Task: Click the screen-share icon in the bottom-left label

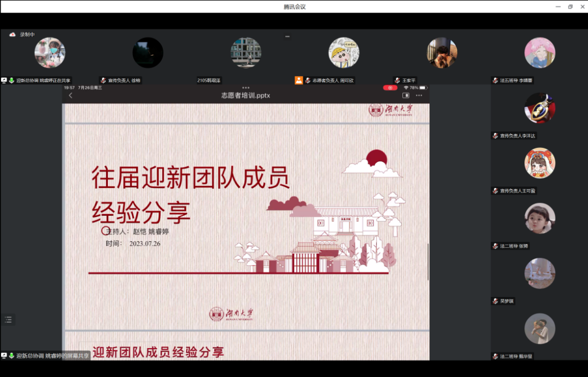Action: click(x=4, y=356)
